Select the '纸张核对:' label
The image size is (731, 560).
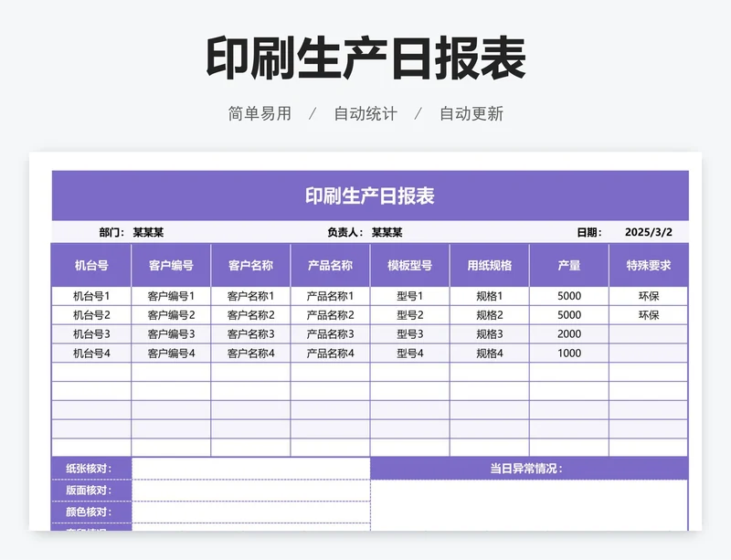pyautogui.click(x=91, y=468)
